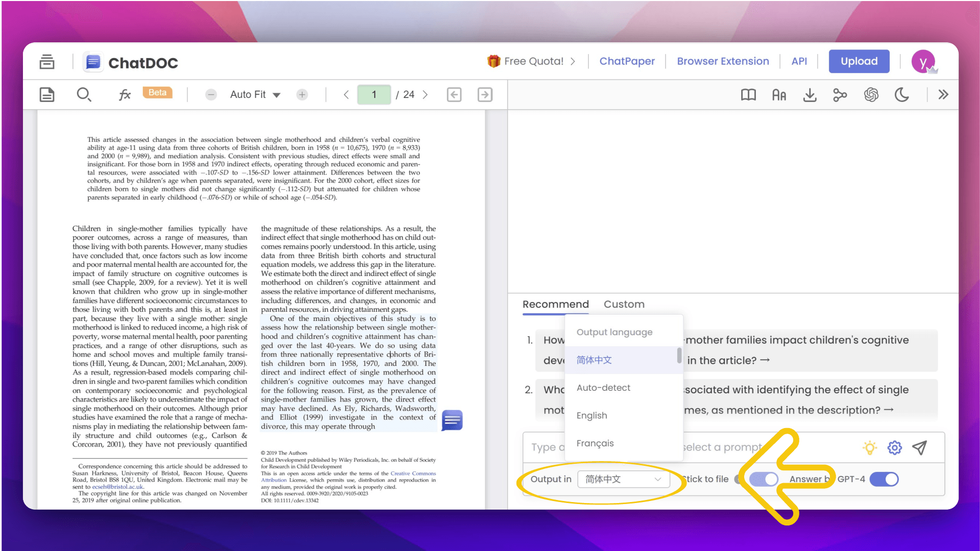This screenshot has width=980, height=551.
Task: Open the ChatPaper link
Action: tap(627, 61)
